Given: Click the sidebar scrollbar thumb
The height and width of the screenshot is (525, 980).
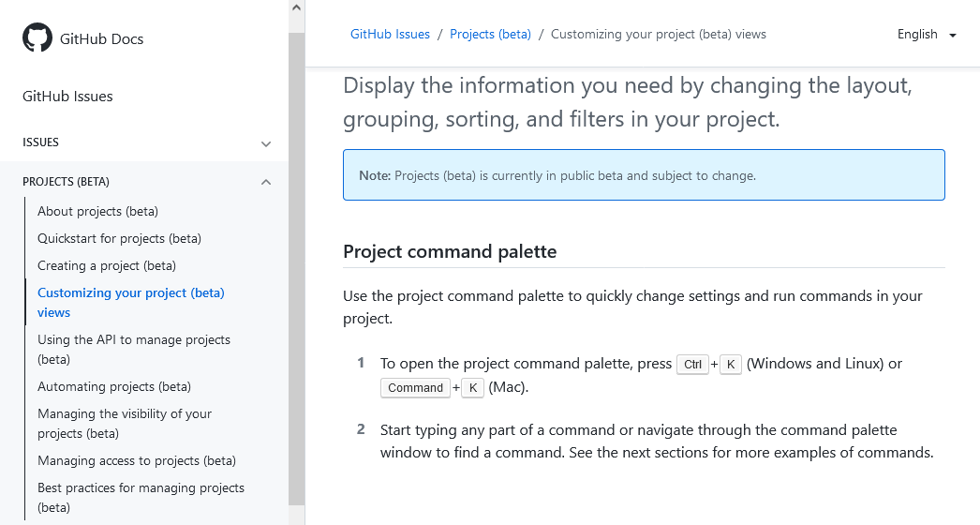Looking at the screenshot, I should [297, 269].
